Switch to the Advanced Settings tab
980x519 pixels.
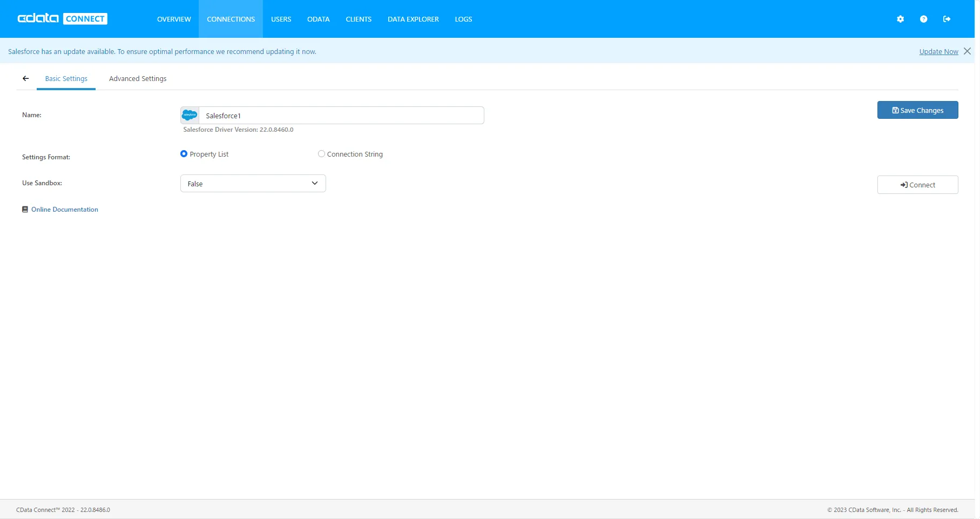(137, 78)
